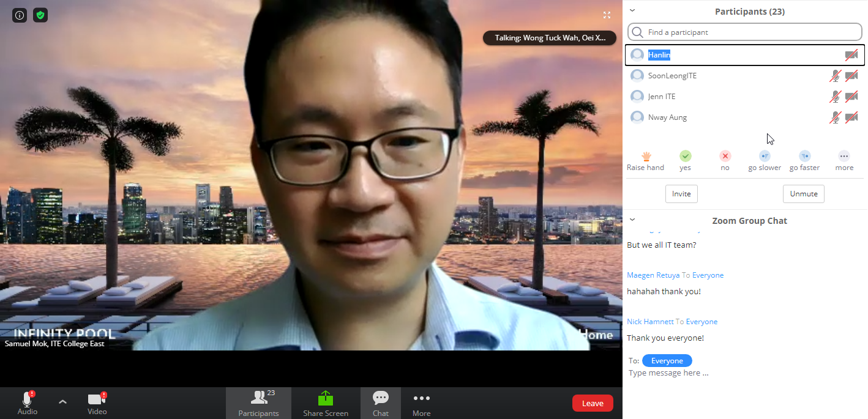Image resolution: width=868 pixels, height=419 pixels.
Task: Enter full screen mode
Action: click(607, 15)
